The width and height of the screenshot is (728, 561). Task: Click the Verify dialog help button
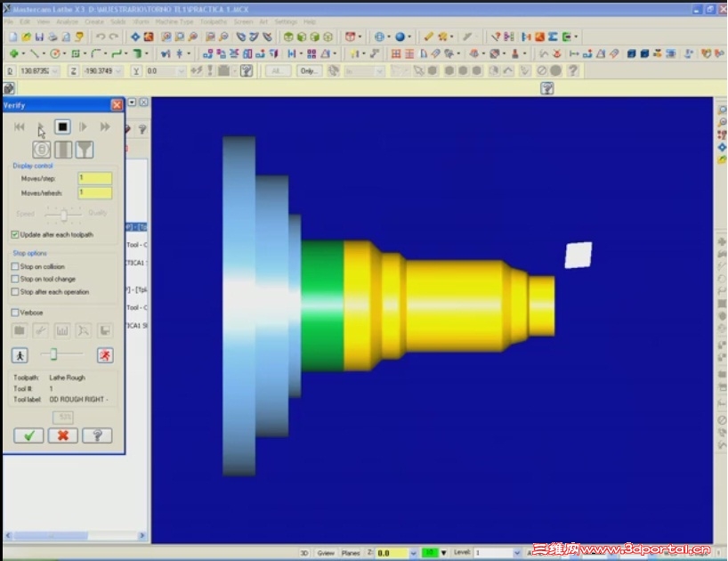tap(97, 435)
